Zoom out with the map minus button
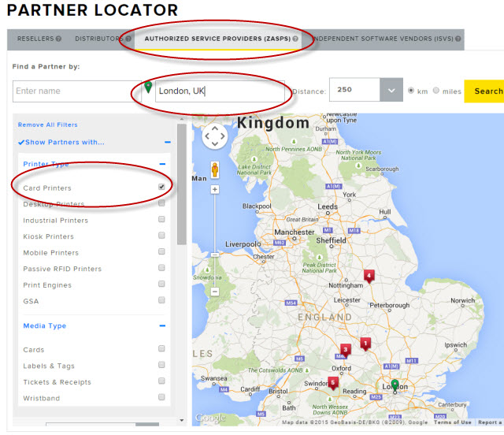Image resolution: width=504 pixels, height=435 pixels. 215,292
